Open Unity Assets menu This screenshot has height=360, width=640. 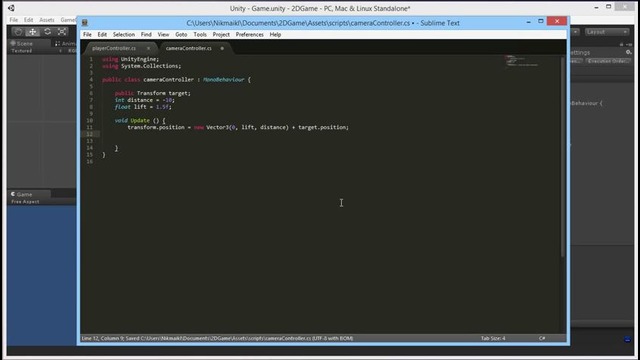click(47, 20)
